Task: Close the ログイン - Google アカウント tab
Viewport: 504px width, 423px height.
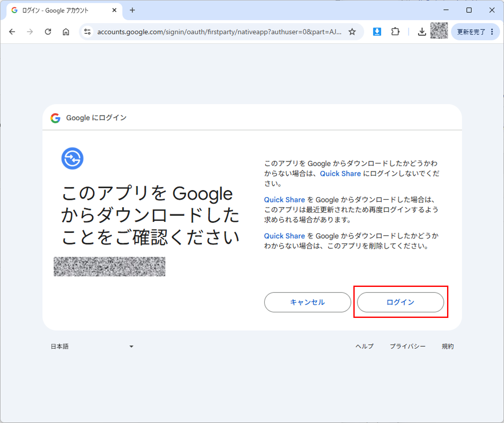Action: point(114,10)
